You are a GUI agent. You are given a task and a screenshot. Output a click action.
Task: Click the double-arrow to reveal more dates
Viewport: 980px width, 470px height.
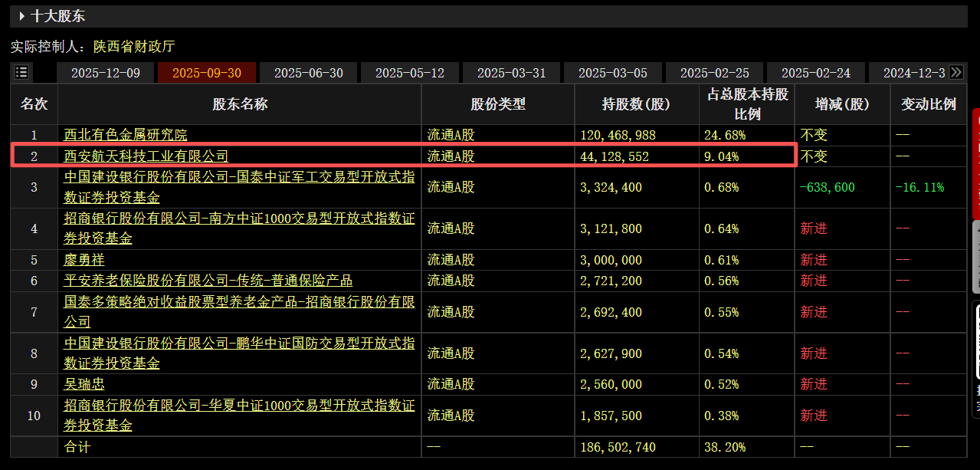point(955,71)
